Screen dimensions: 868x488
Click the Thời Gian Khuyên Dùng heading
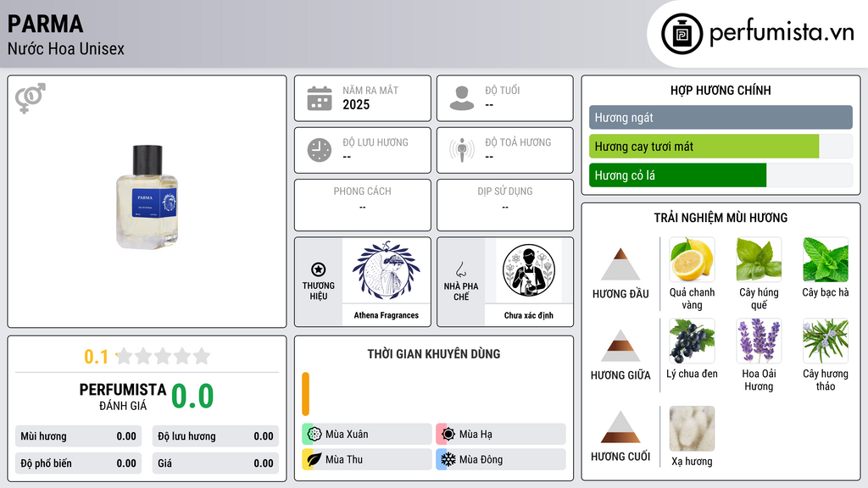434,353
